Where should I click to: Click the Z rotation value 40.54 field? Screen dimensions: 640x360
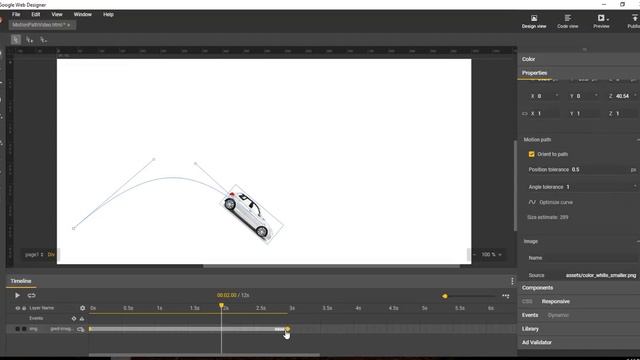pyautogui.click(x=624, y=96)
